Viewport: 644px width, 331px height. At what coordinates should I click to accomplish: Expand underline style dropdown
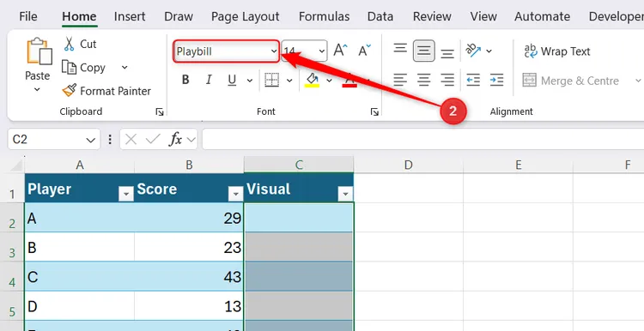[x=249, y=81]
